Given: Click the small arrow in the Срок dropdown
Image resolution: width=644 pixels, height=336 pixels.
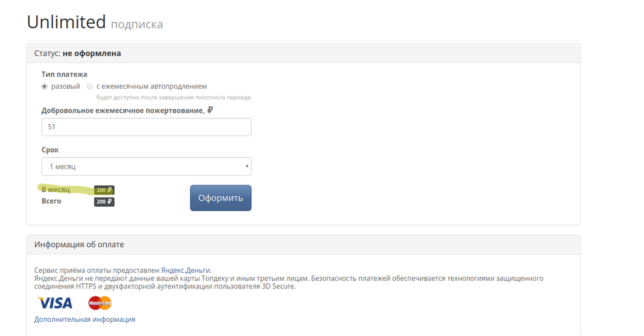Looking at the screenshot, I should click(247, 167).
